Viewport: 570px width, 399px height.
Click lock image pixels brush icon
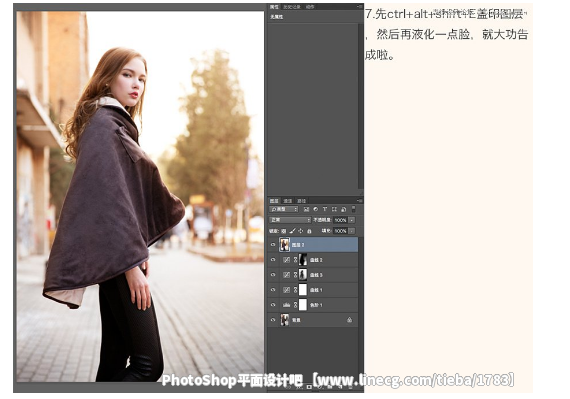coord(292,231)
